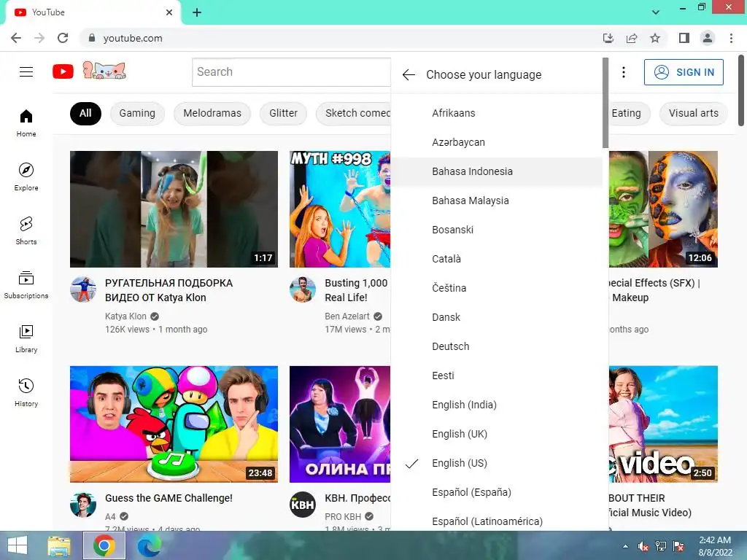The height and width of the screenshot is (560, 747).
Task: Bookmark this page with the star icon
Action: pos(655,38)
